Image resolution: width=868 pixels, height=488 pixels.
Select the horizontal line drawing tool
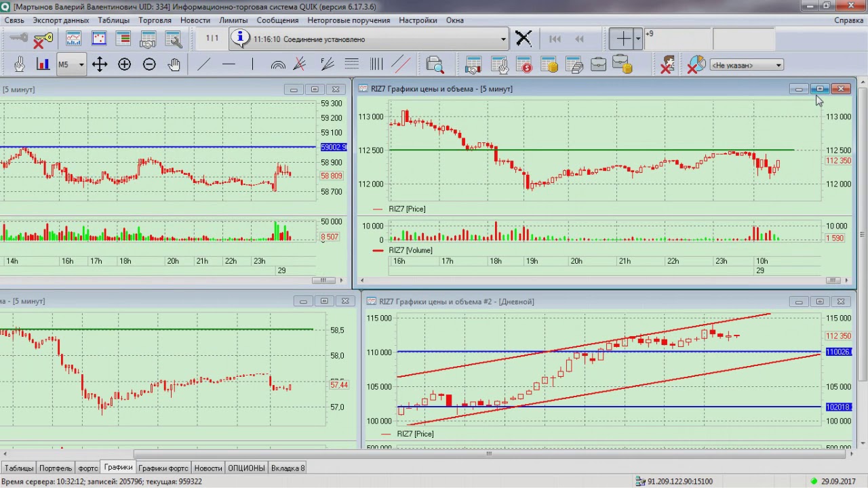pyautogui.click(x=229, y=64)
